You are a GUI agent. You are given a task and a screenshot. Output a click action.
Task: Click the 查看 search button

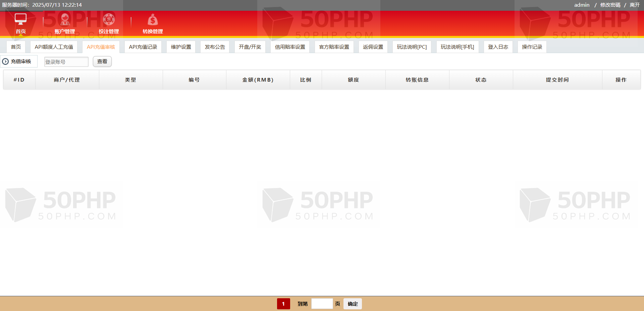(102, 61)
